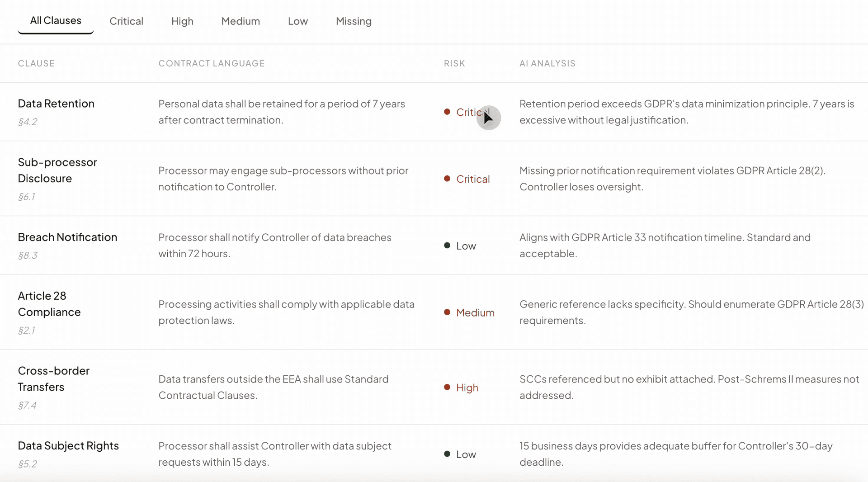The width and height of the screenshot is (868, 482).
Task: Open the Missing clauses tab
Action: coord(354,21)
